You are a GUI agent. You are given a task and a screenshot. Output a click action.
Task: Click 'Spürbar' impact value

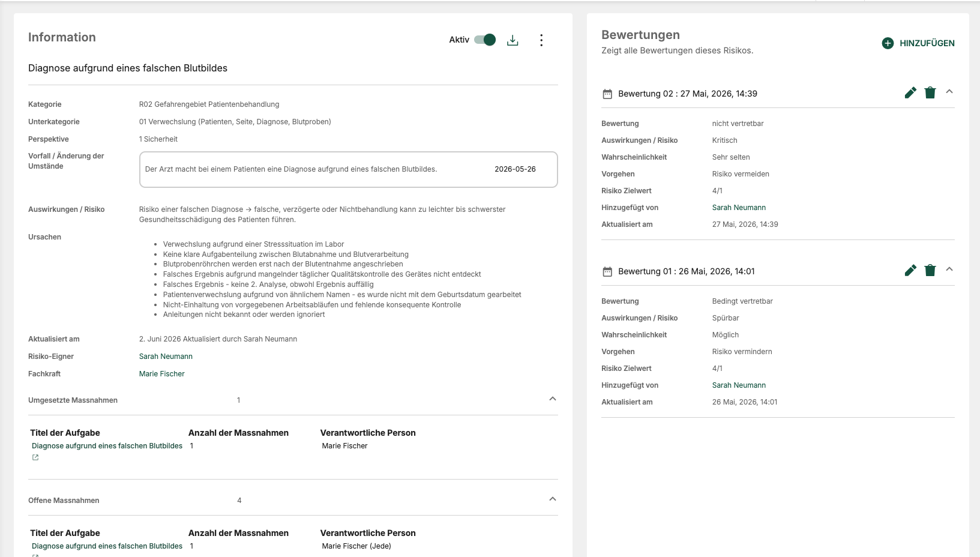pyautogui.click(x=726, y=318)
